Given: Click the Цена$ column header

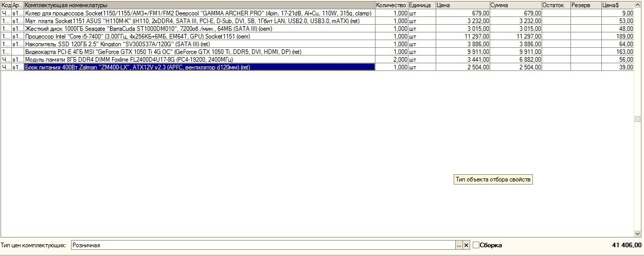Looking at the screenshot, I should (617, 5).
